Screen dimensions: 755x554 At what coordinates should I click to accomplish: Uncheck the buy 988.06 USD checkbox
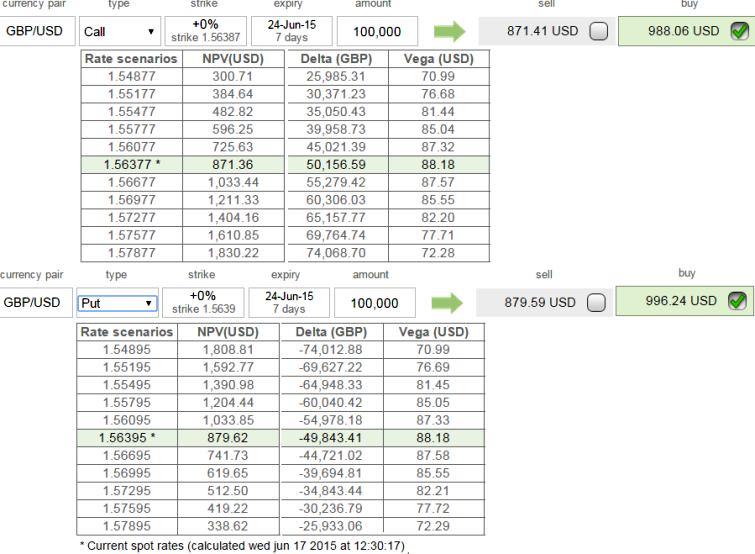[739, 31]
